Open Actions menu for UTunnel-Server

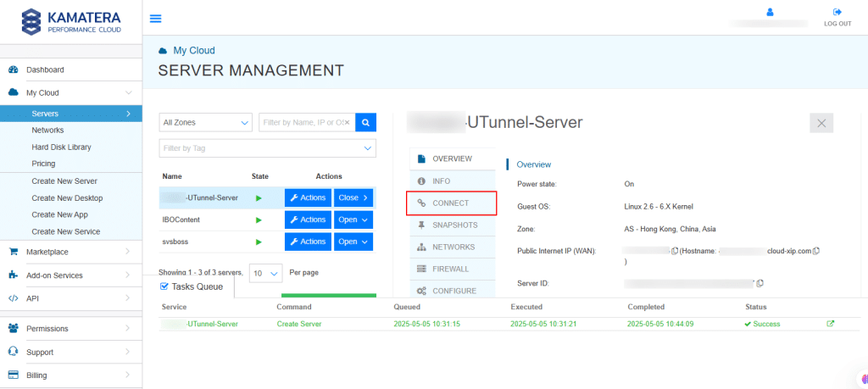(308, 197)
